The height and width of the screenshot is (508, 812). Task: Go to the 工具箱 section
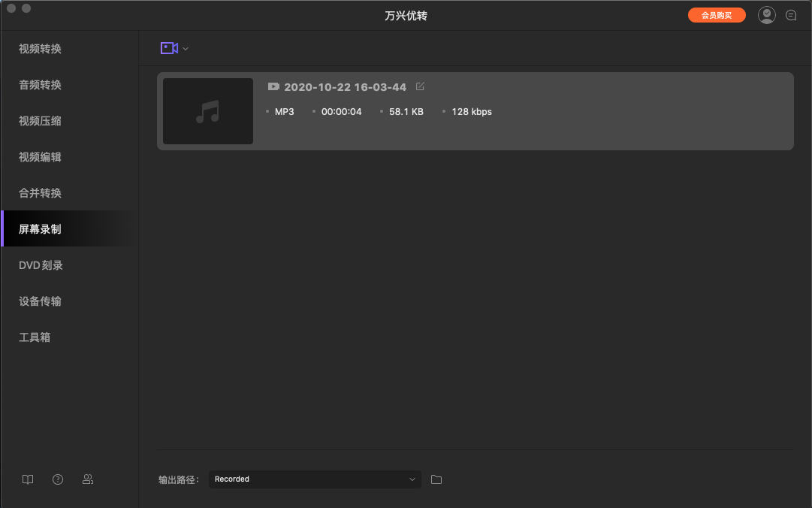click(34, 337)
